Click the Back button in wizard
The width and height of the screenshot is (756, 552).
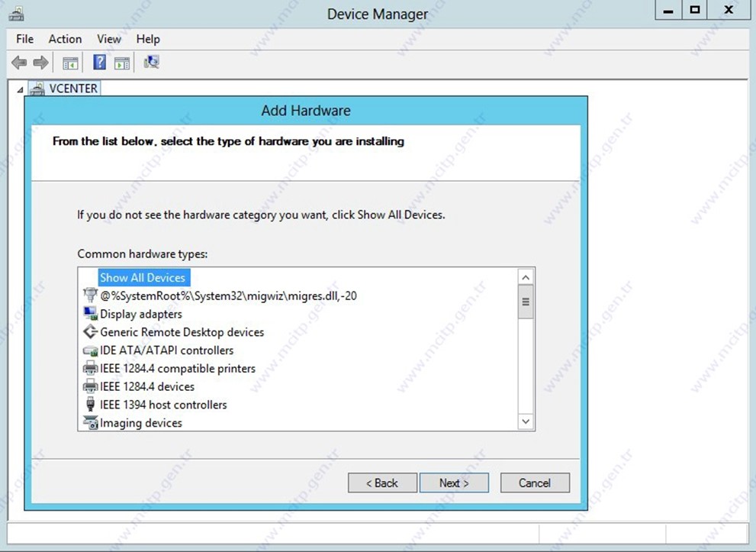click(x=382, y=483)
